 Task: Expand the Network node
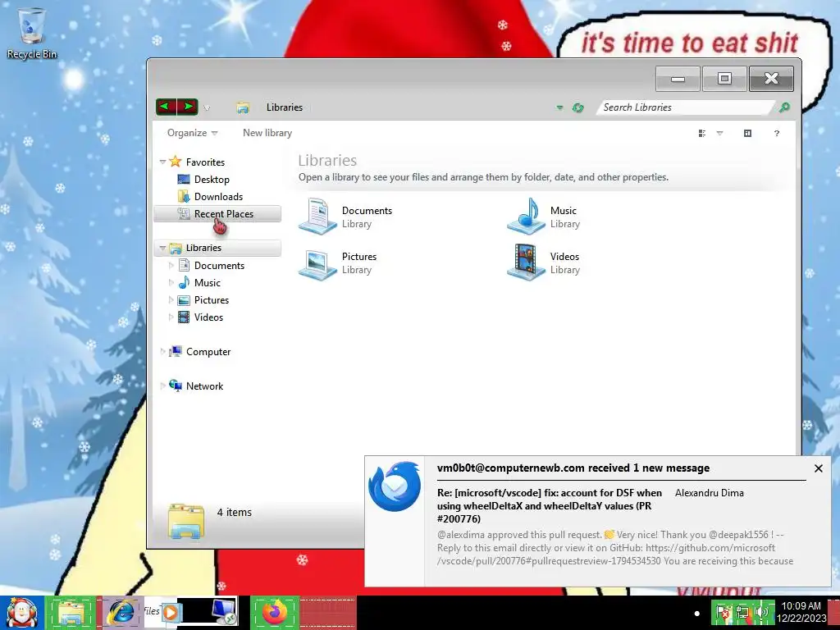click(x=163, y=386)
